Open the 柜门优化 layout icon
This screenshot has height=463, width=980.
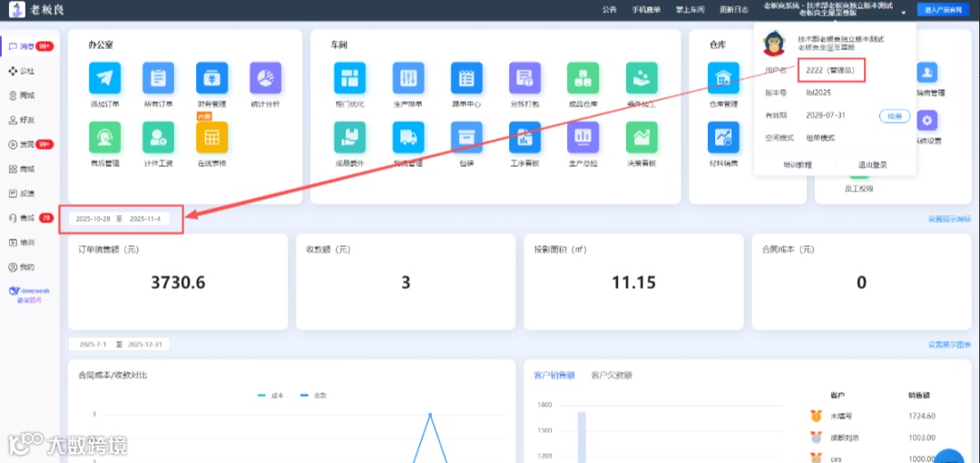coord(349,78)
